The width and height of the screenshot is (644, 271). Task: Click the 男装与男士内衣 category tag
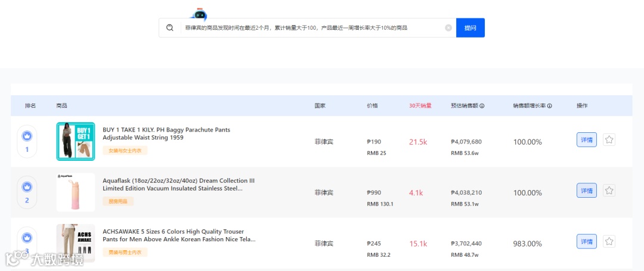click(x=125, y=252)
